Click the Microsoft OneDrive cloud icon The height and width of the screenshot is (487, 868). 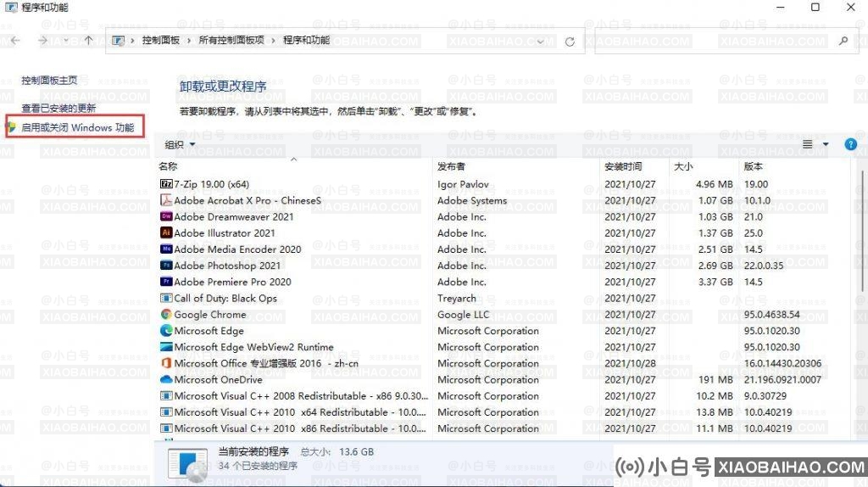click(x=166, y=379)
